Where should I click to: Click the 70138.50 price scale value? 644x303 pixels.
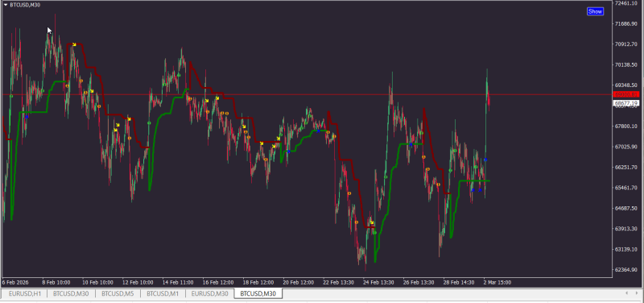point(626,65)
